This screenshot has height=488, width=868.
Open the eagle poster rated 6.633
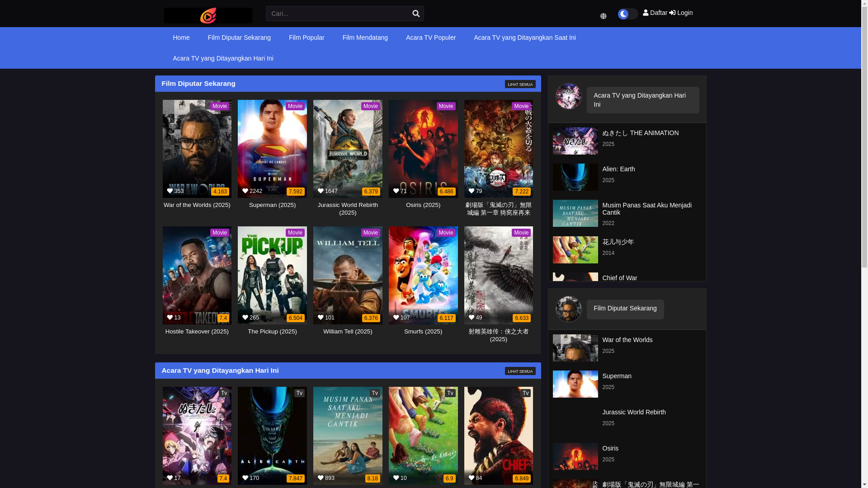coord(499,275)
